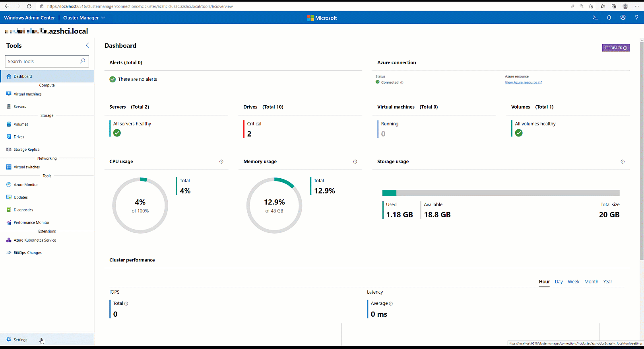Click Windows Admin Center home link
This screenshot has height=349, width=644.
pos(29,18)
